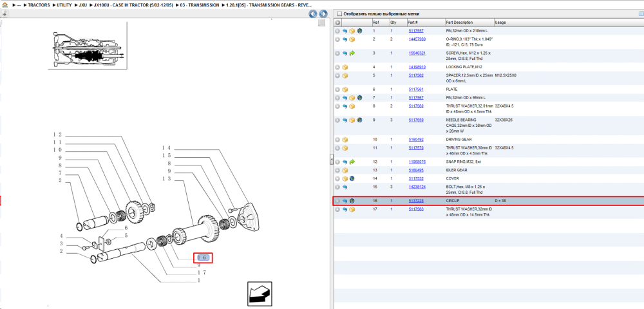Select callout number 16 in diagram
The image size is (644, 309).
click(203, 257)
